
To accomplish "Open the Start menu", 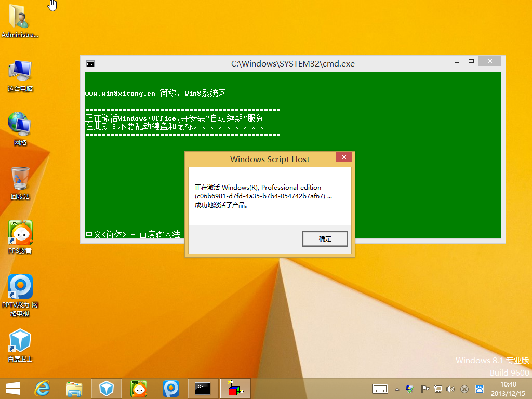I will [x=12, y=389].
